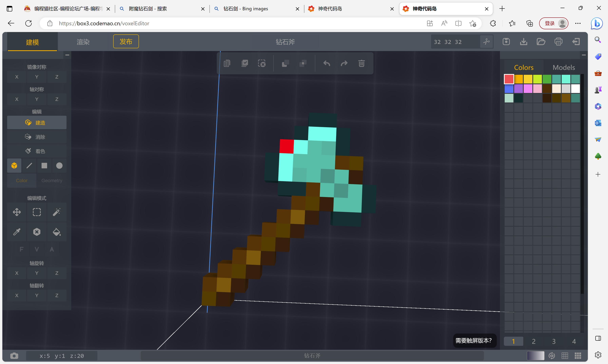Click the deselect icon in the top toolbar
Image resolution: width=608 pixels, height=364 pixels.
(x=262, y=64)
